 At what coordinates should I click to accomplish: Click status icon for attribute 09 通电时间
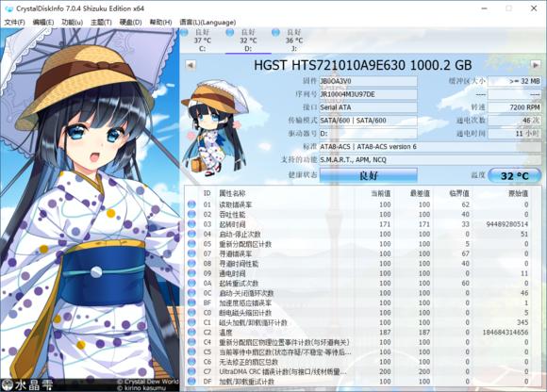pos(191,273)
